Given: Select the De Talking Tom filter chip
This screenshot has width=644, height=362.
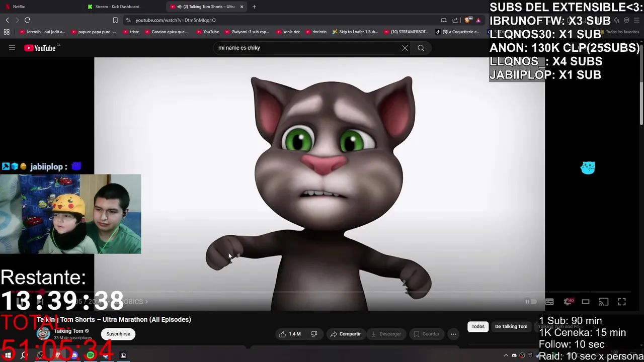Looking at the screenshot, I should tap(511, 327).
